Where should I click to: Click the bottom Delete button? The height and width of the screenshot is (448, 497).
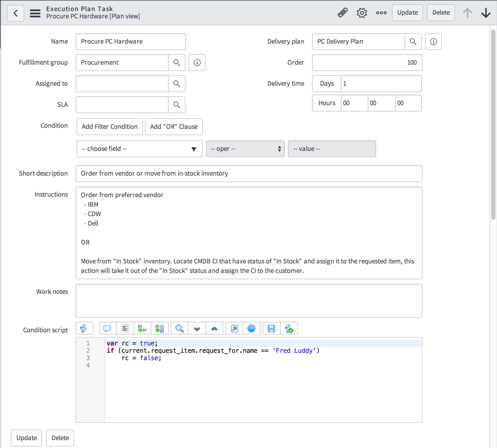(x=60, y=438)
